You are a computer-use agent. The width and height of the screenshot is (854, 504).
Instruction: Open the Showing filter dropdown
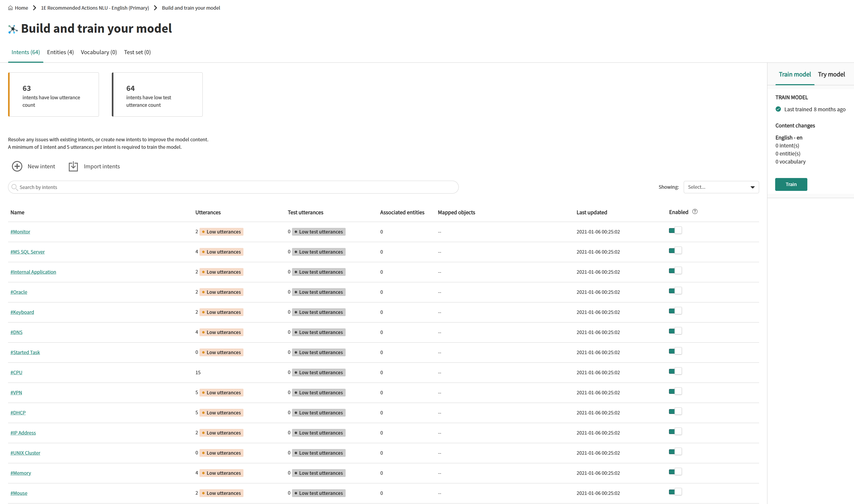point(717,187)
